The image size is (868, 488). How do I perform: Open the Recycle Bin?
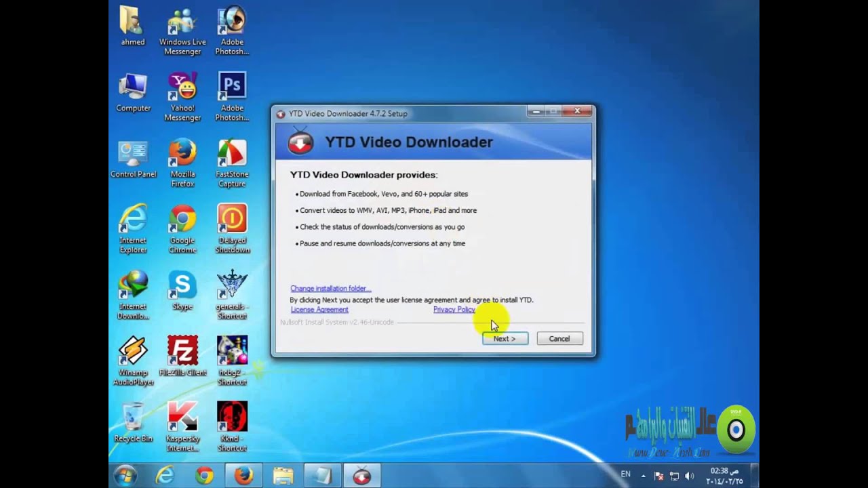pos(133,422)
